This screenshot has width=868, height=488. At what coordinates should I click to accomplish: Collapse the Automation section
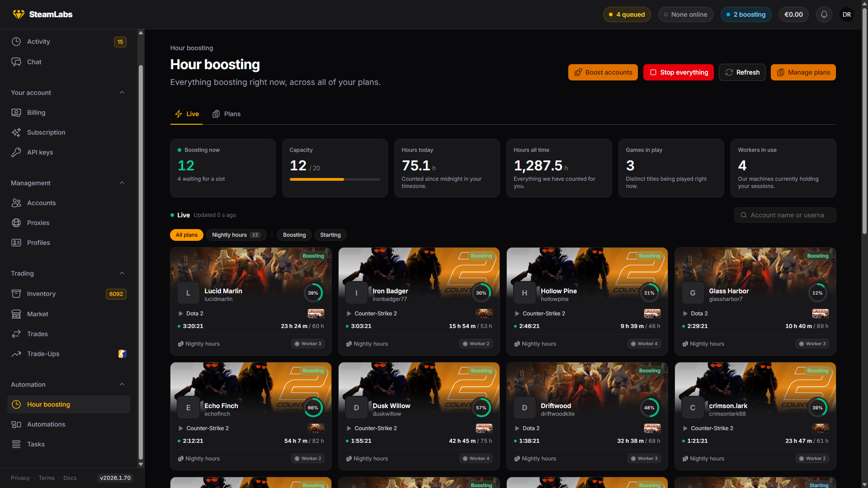tap(122, 385)
